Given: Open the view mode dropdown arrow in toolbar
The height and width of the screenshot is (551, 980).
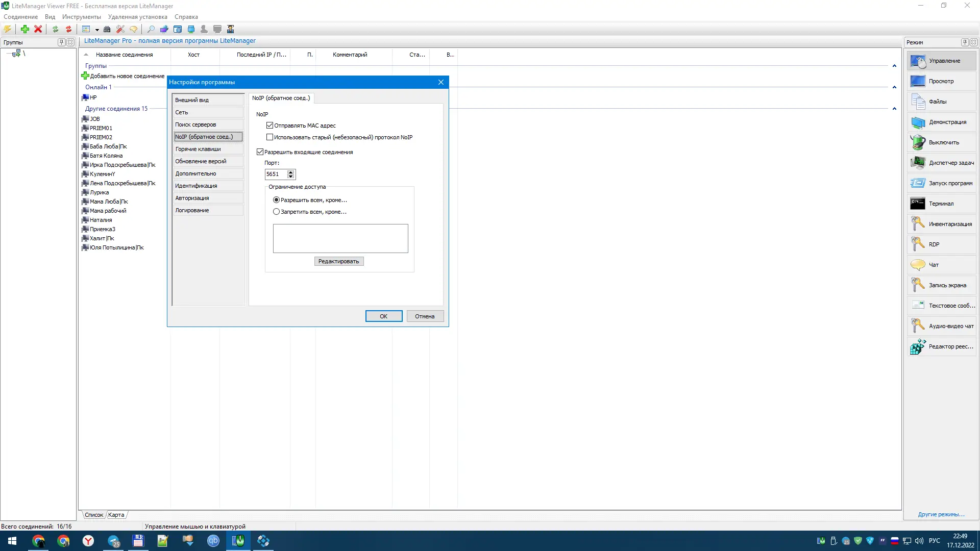Looking at the screenshot, I should pyautogui.click(x=97, y=30).
